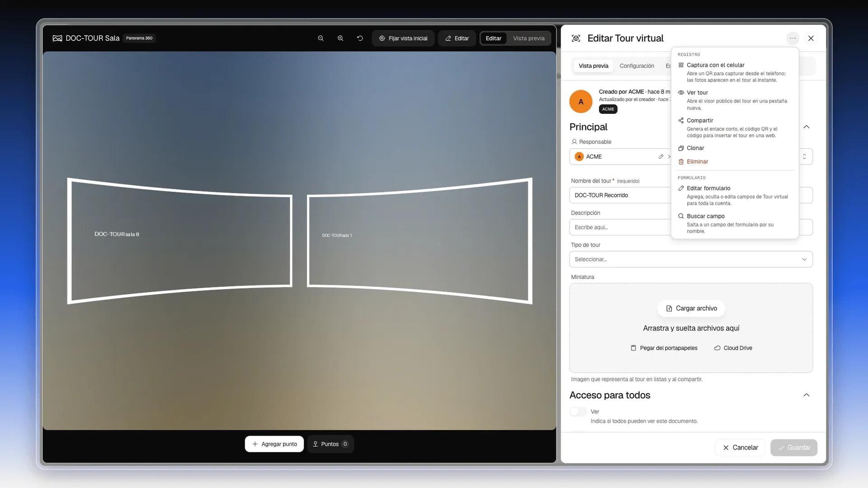Screen dimensions: 868x488
Task: Choose Buscar campo from menu
Action: click(735, 223)
